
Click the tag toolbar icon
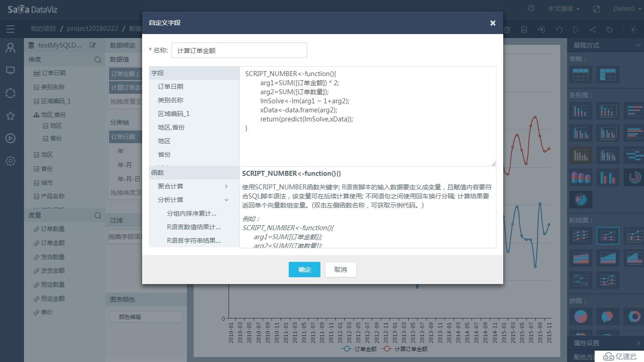[610, 29]
